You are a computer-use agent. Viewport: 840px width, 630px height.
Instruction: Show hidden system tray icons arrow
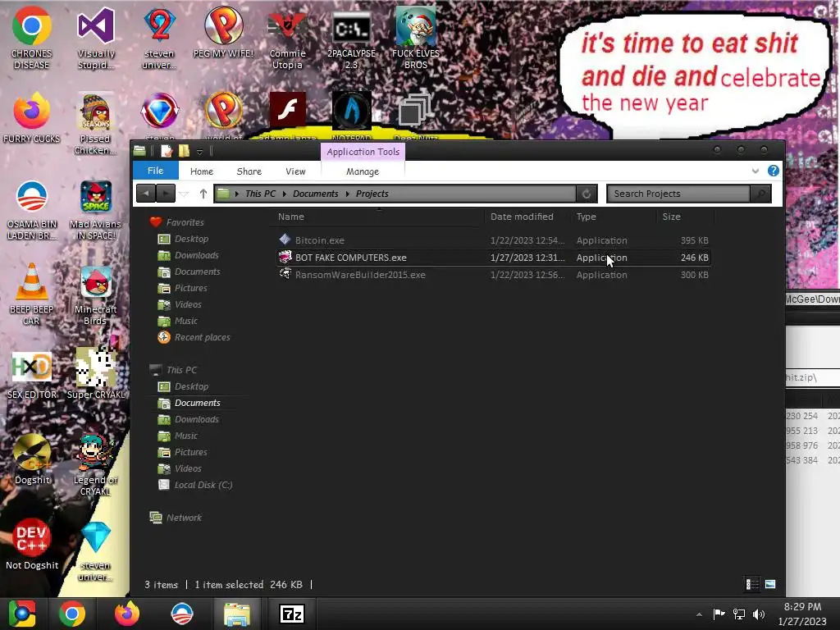click(699, 614)
